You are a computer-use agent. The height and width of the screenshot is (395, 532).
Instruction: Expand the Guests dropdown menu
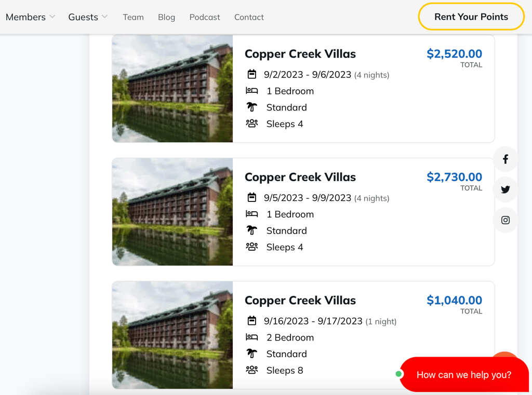(x=88, y=17)
